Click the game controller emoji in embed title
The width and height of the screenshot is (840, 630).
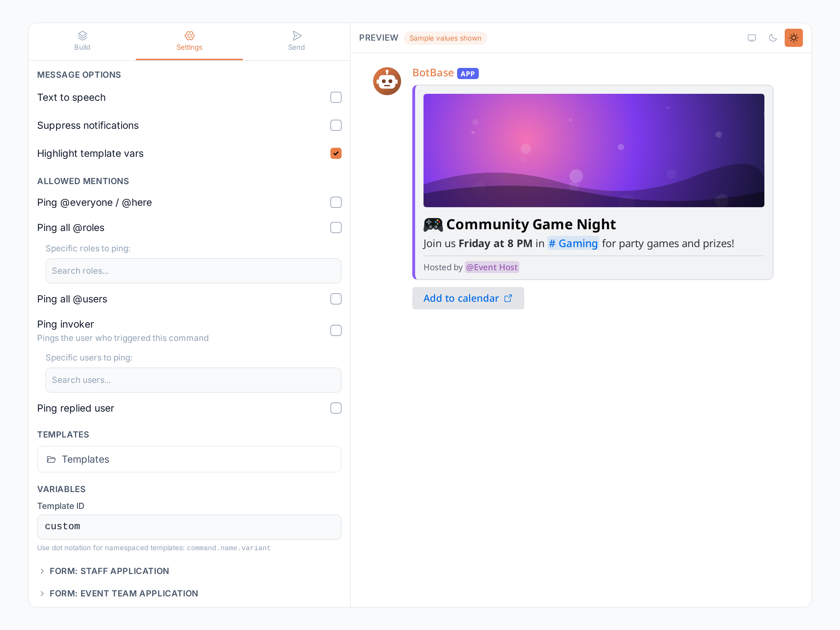tap(433, 225)
